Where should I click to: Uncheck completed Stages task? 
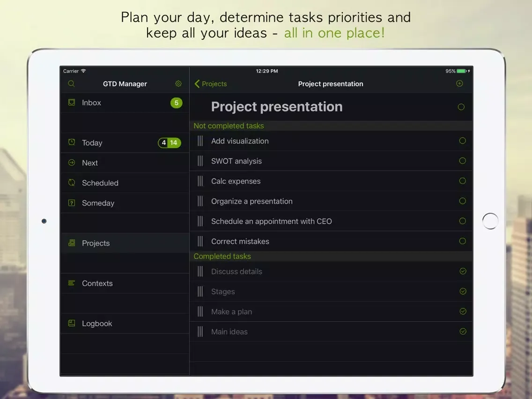pyautogui.click(x=463, y=291)
